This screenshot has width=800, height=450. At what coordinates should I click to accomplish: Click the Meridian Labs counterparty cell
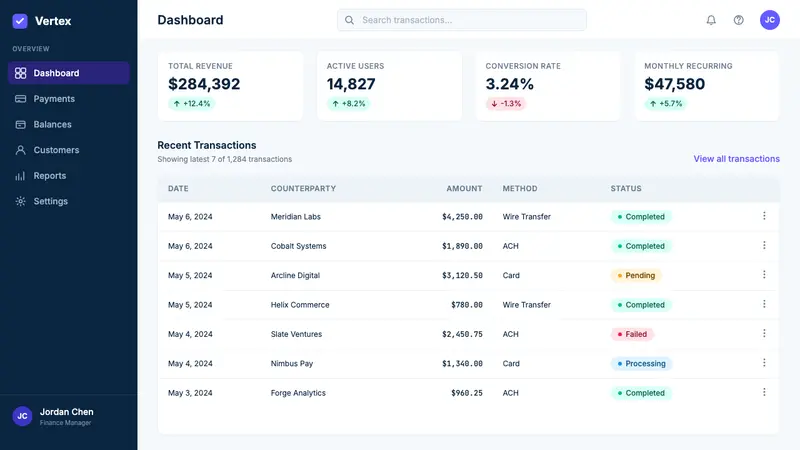pyautogui.click(x=295, y=216)
